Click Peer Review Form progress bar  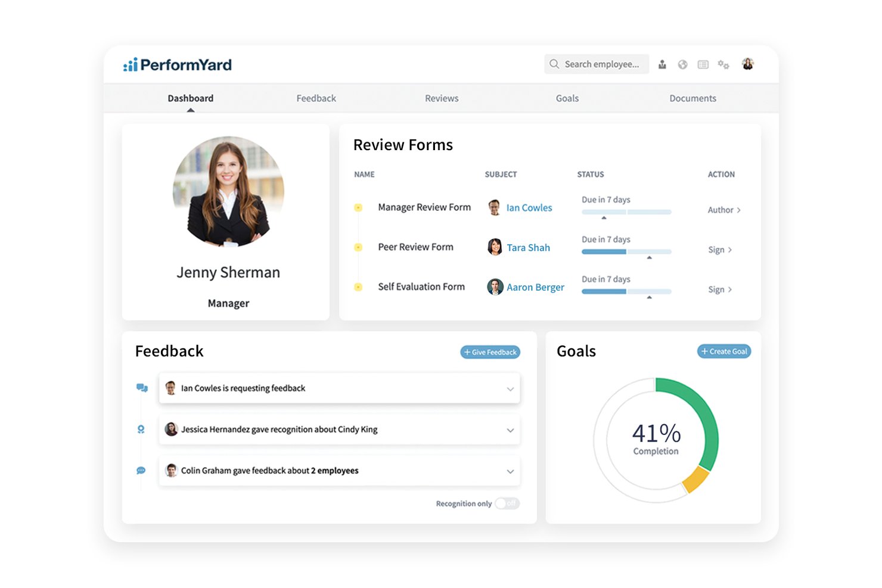tap(626, 252)
